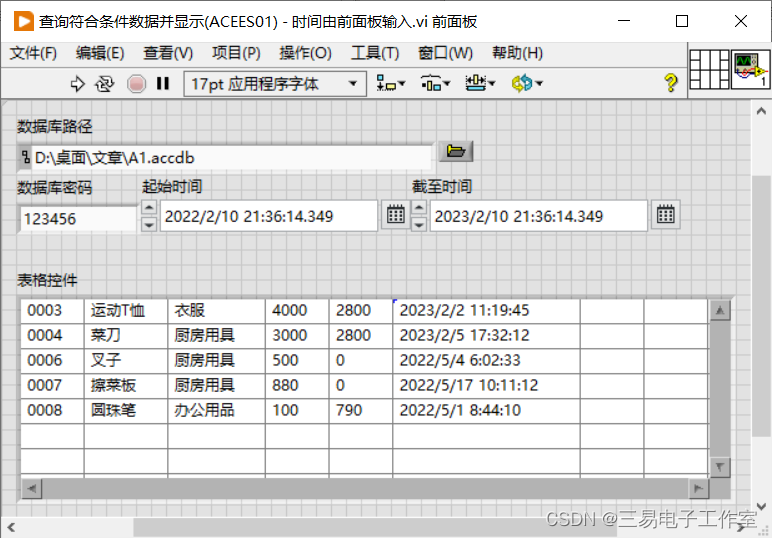Open the 工具(T) menu

click(375, 53)
